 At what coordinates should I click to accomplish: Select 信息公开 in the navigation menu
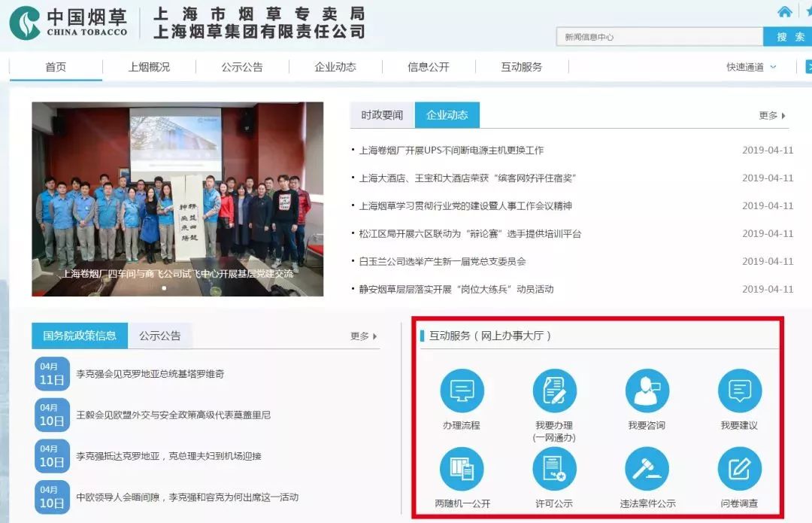tap(427, 66)
